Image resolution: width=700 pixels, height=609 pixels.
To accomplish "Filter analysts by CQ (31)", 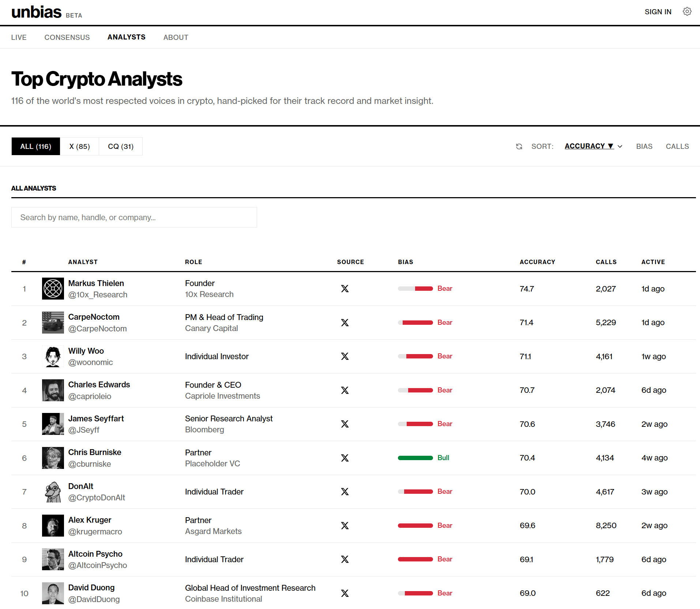I will tap(121, 146).
